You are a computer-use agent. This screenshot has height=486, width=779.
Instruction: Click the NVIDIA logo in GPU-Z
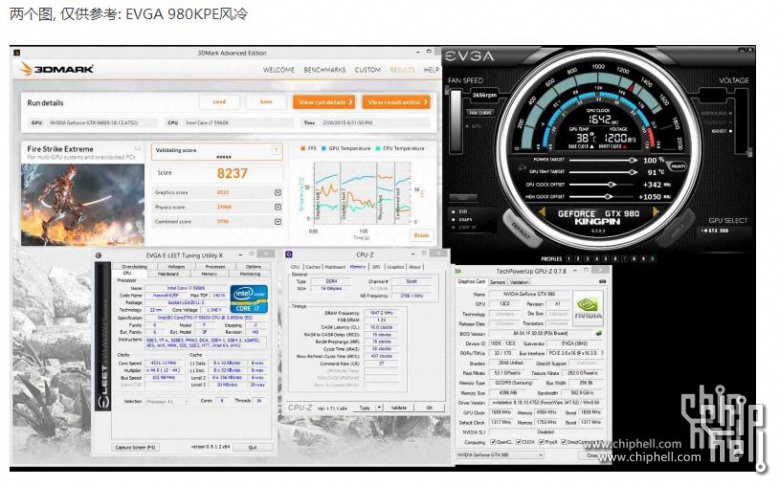pos(588,307)
